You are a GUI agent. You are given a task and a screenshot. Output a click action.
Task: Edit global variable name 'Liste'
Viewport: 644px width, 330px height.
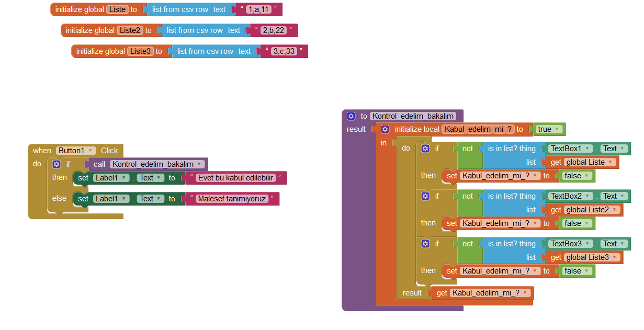(x=117, y=9)
